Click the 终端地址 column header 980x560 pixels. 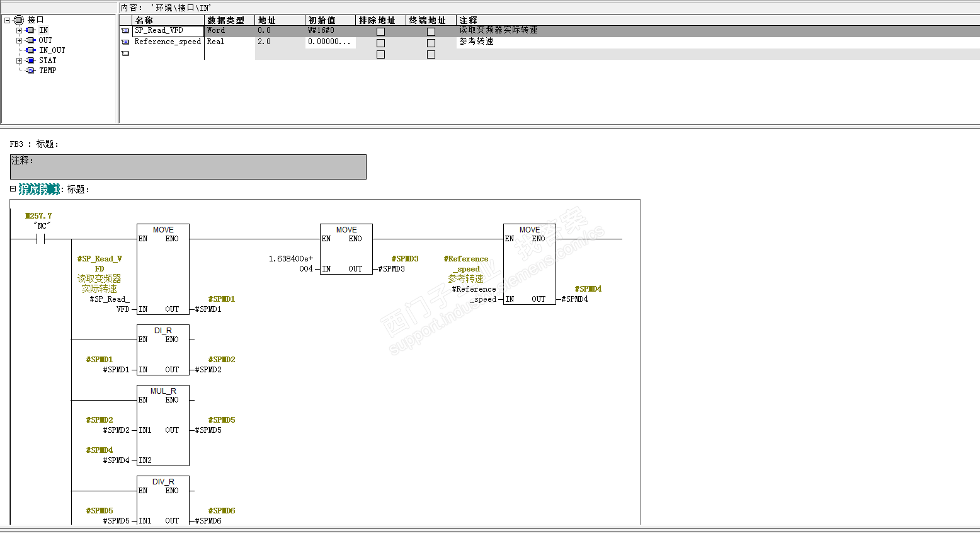tap(431, 20)
